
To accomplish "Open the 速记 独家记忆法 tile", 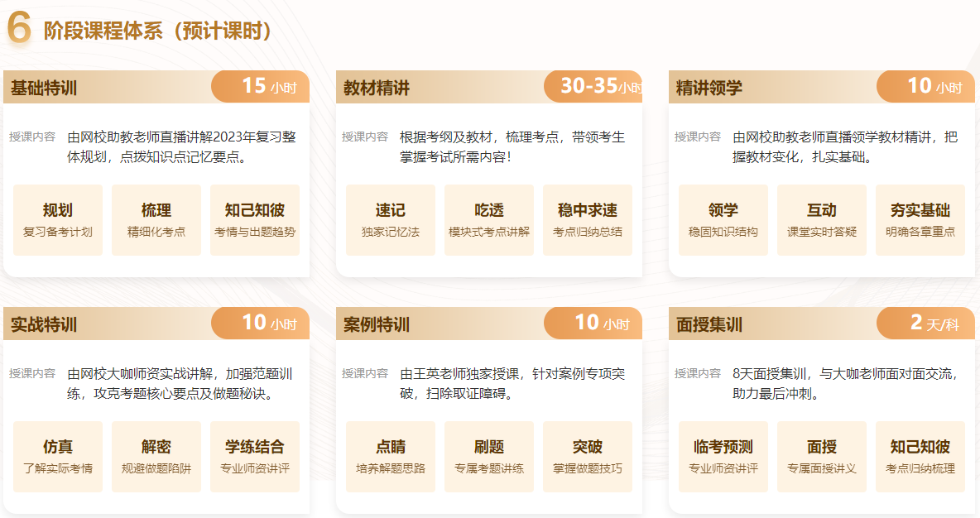I will point(391,220).
